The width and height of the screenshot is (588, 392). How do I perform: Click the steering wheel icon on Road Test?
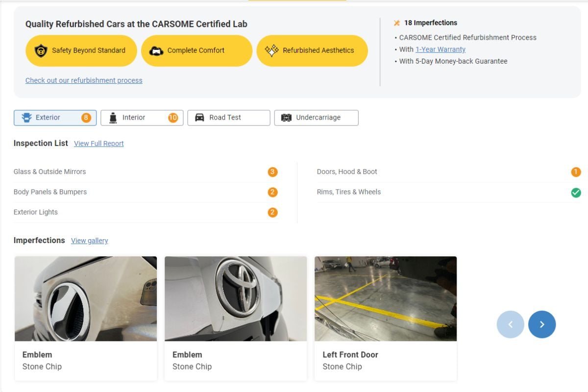(x=199, y=117)
